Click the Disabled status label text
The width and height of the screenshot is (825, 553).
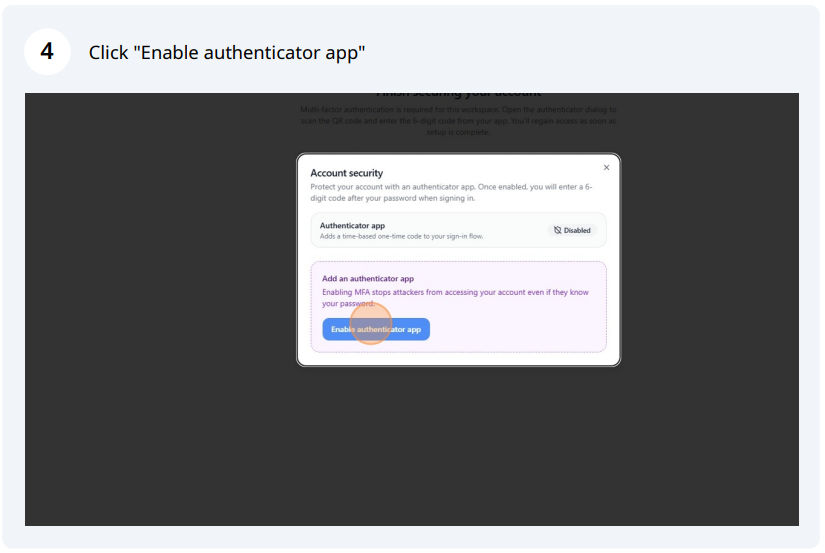(577, 230)
